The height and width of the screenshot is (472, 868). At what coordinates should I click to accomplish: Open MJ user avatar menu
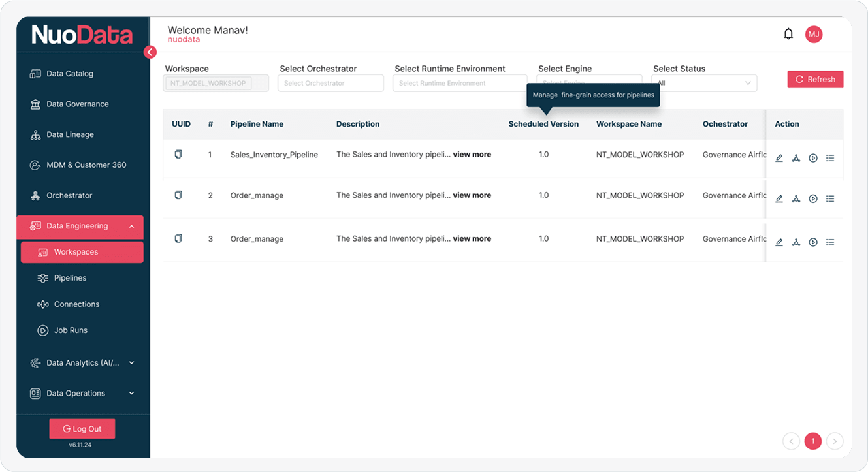[813, 34]
